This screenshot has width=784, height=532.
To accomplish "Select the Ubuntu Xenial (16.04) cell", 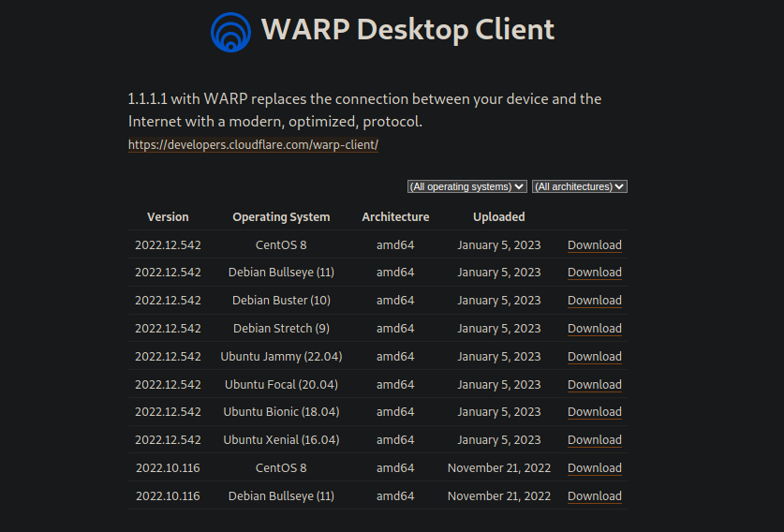I will [281, 439].
